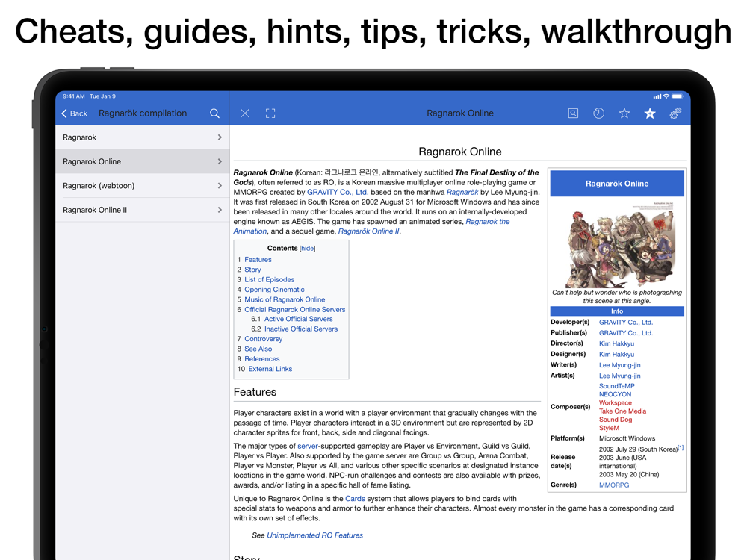Jump to Controversy section
This screenshot has width=747, height=560.
click(263, 339)
